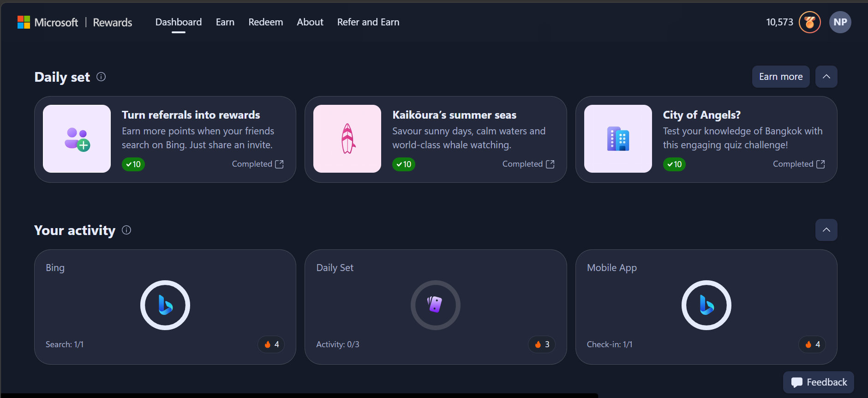Click the Kaikōura surfboard thumbnail
Image resolution: width=868 pixels, height=398 pixels.
(x=347, y=139)
